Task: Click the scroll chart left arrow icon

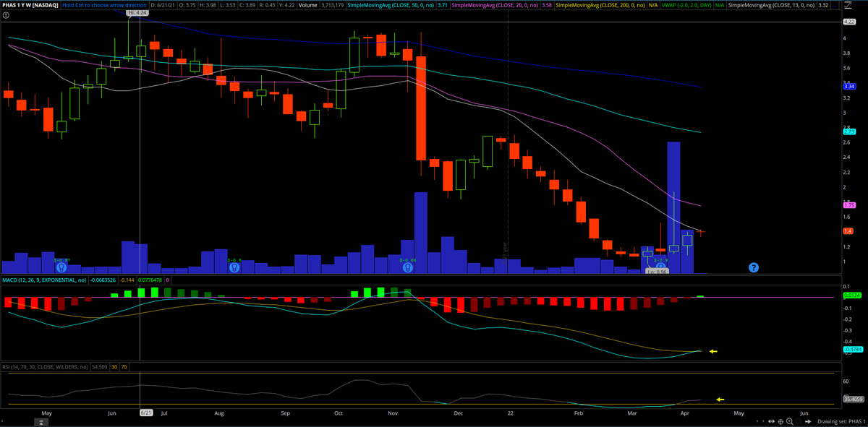Action: (x=757, y=421)
